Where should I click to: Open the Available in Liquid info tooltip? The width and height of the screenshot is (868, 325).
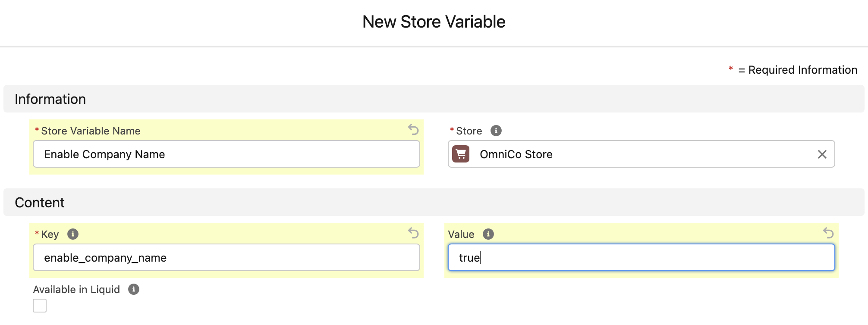[134, 289]
